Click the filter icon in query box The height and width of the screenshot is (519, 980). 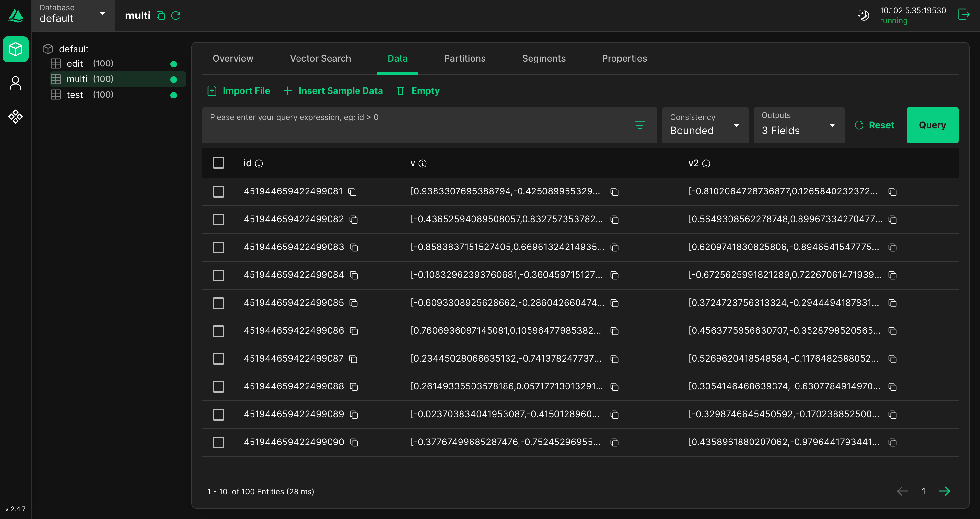[x=639, y=125]
